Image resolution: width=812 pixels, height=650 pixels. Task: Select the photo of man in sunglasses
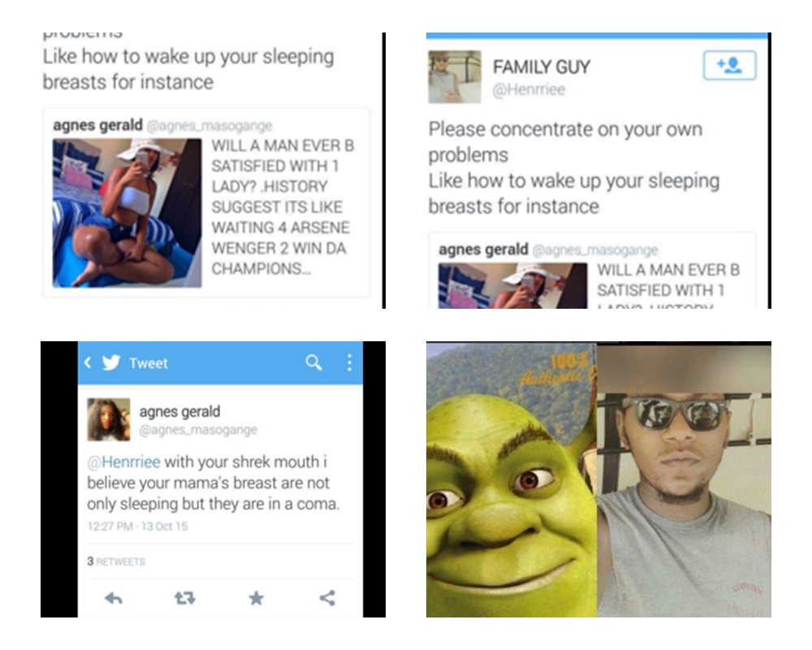coord(684,479)
